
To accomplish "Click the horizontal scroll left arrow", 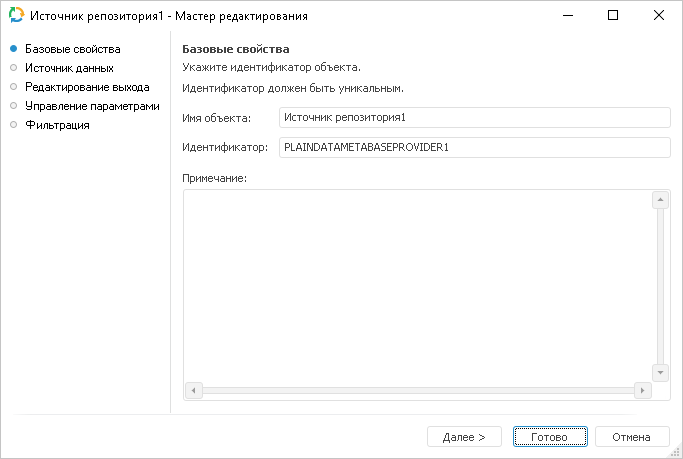I will [194, 390].
